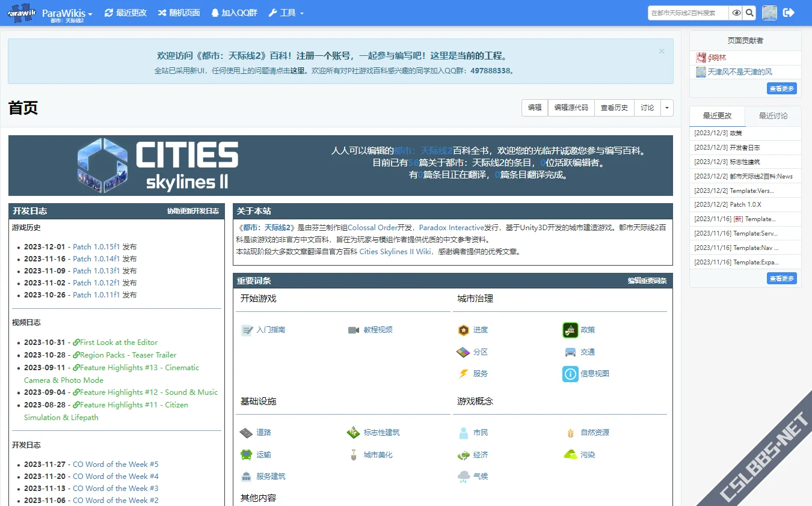Click the eye icon beside search
This screenshot has width=812, height=506.
[736, 13]
